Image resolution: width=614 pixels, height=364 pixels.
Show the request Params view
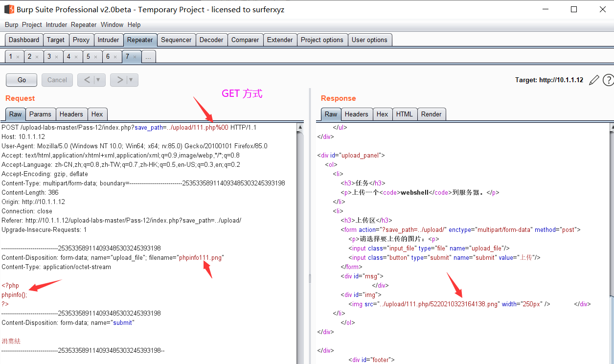pos(40,114)
